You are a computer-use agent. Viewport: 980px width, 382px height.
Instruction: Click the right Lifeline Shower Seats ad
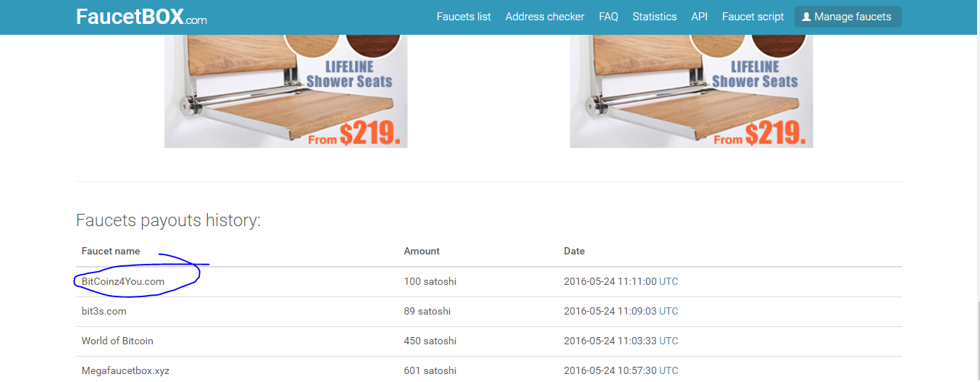tap(691, 91)
